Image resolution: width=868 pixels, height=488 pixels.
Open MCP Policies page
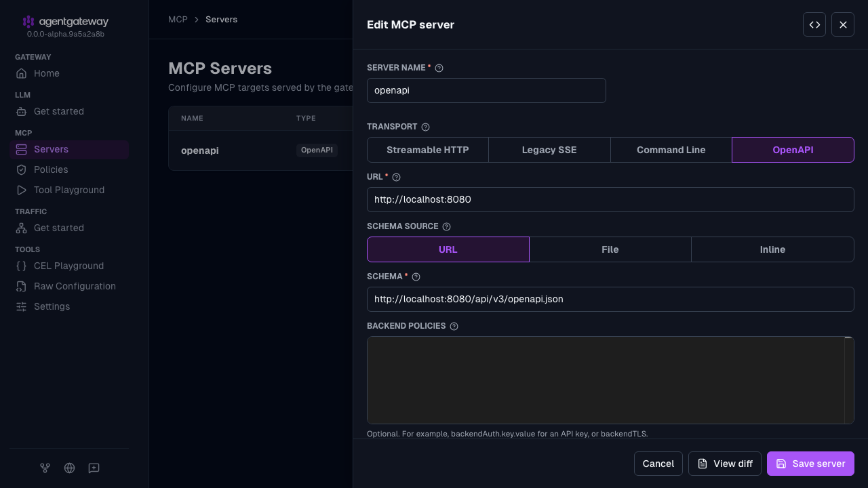69,169
